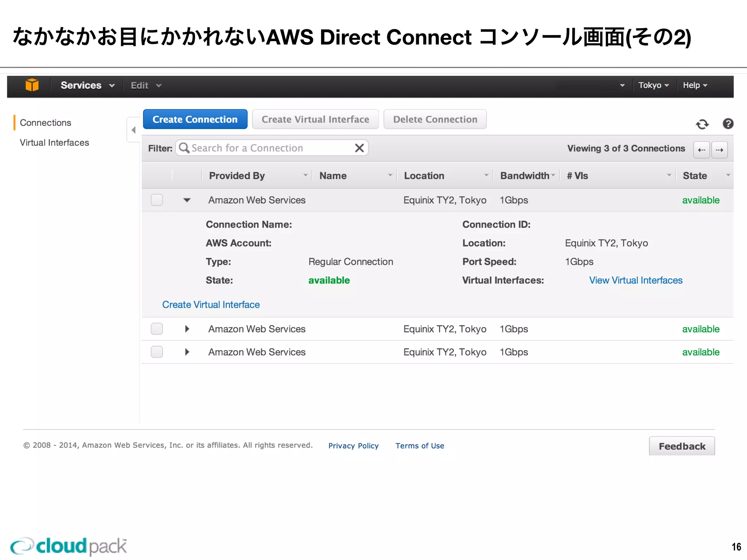Click the Create Virtual Interface link
The image size is (747, 560).
click(211, 305)
